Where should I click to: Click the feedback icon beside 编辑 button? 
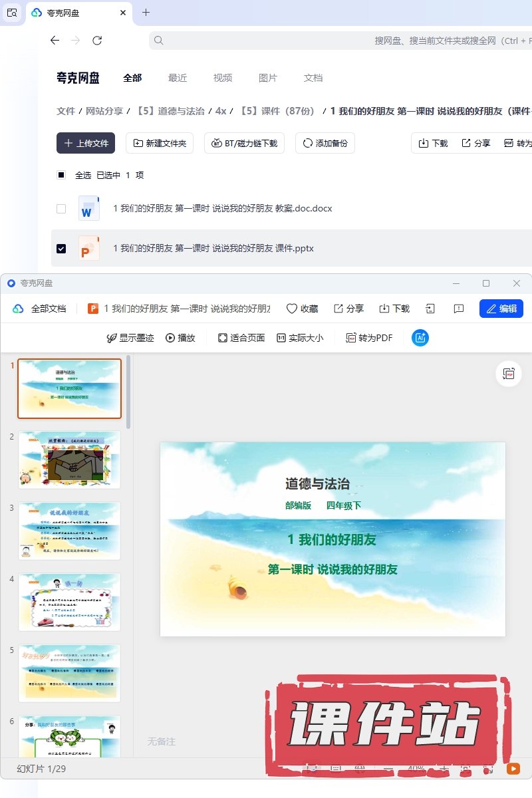tap(458, 309)
